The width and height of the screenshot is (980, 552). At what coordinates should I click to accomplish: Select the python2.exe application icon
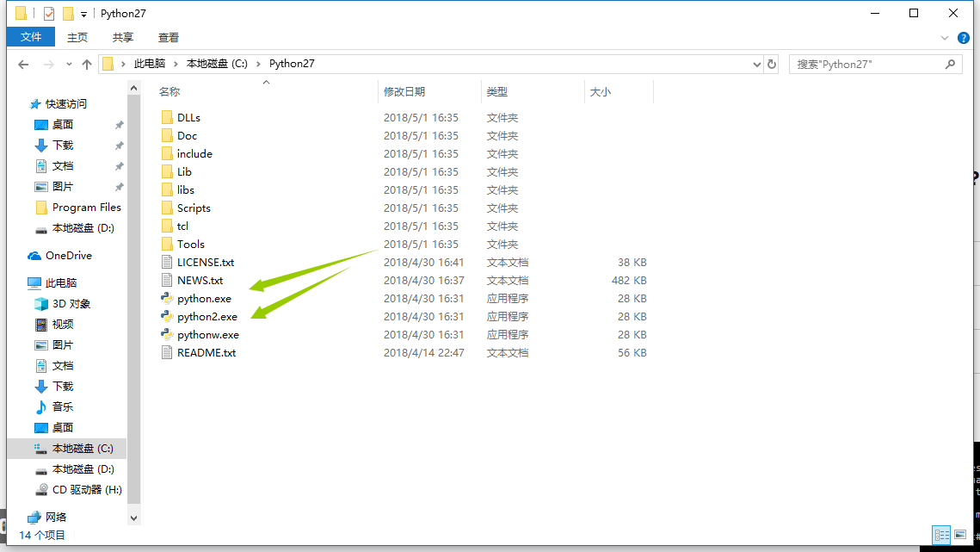pyautogui.click(x=167, y=317)
